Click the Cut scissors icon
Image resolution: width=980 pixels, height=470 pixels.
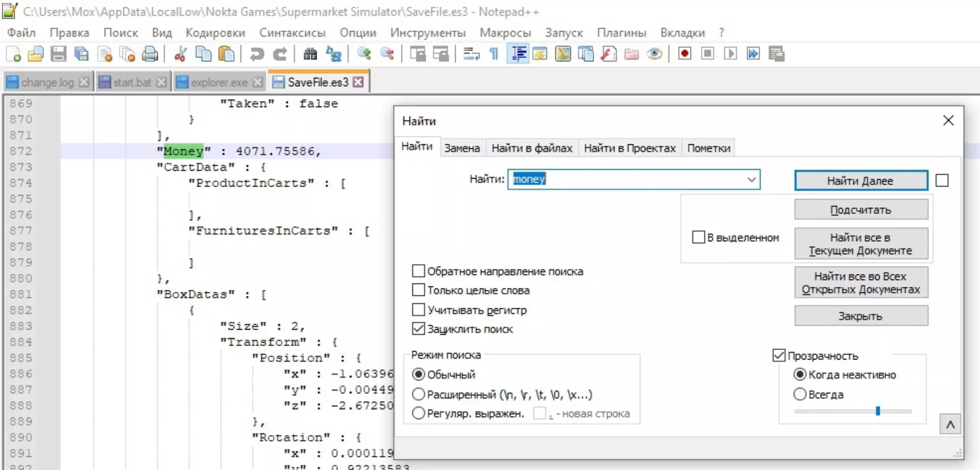[x=180, y=54]
